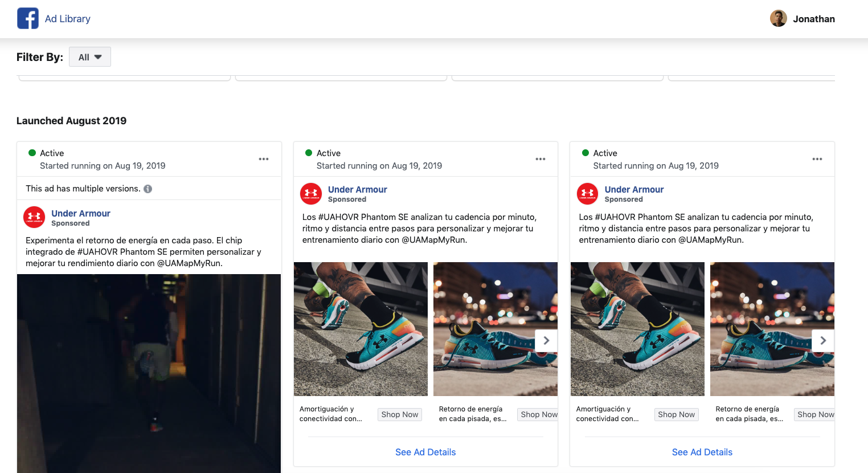Click Shop Now for Amortiguación in right ad
The width and height of the screenshot is (868, 473).
click(x=677, y=414)
